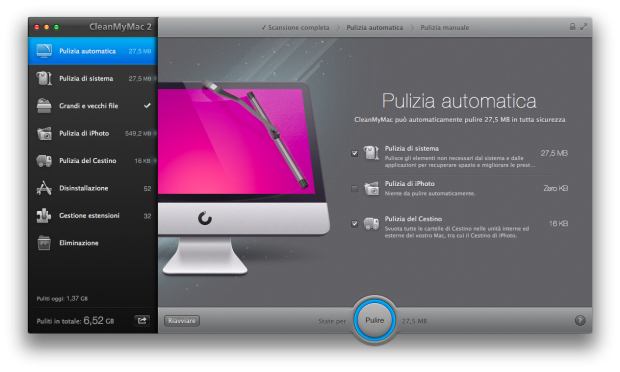
Task: Click the Gestione estensioni puzzle icon
Action: coord(44,215)
